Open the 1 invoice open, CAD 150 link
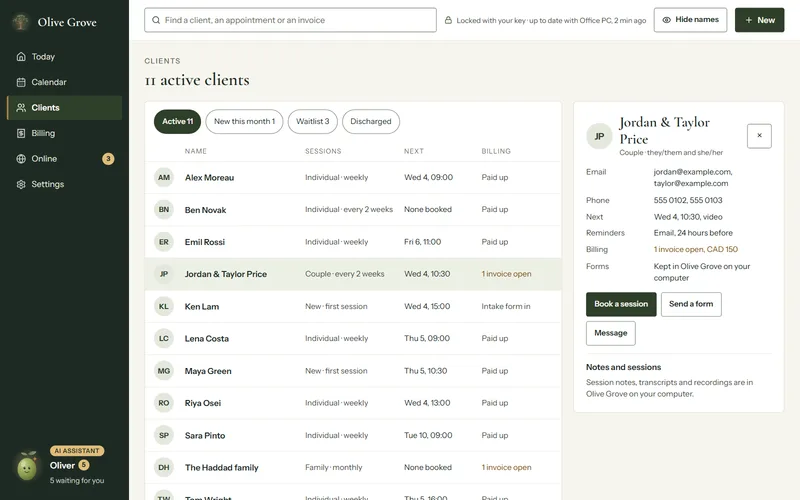The width and height of the screenshot is (800, 500). tap(695, 249)
